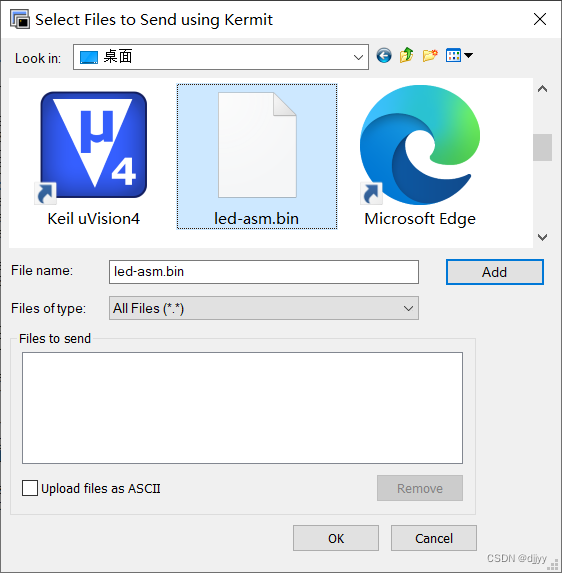Click the File name input field
562x573 pixels.
pyautogui.click(x=263, y=272)
